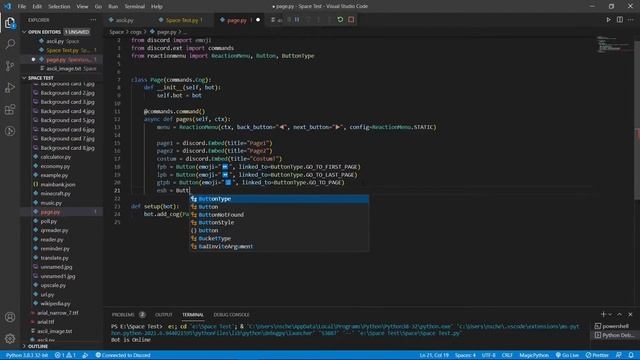Expand the Outline section
The image size is (640, 360).
point(38,346)
